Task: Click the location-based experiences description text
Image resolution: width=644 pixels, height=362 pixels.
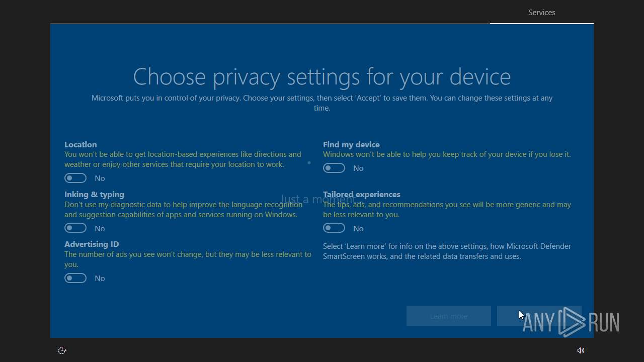Action: point(183,159)
